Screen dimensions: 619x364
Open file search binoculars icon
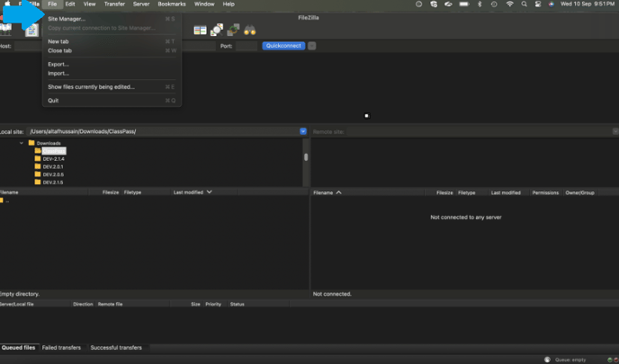pos(249,30)
